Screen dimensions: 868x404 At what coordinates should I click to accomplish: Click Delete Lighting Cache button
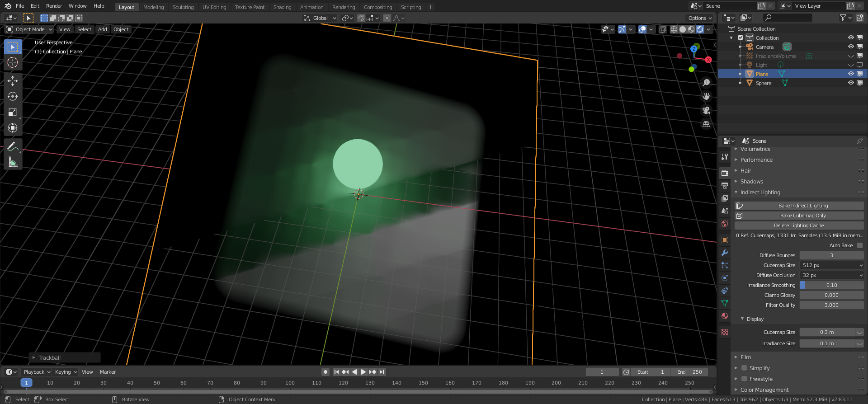pos(799,225)
